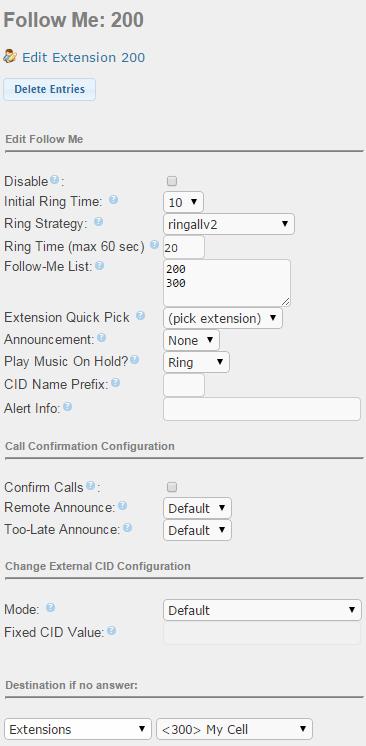
Task: Click inside the Follow-Me List text area
Action: (227, 283)
